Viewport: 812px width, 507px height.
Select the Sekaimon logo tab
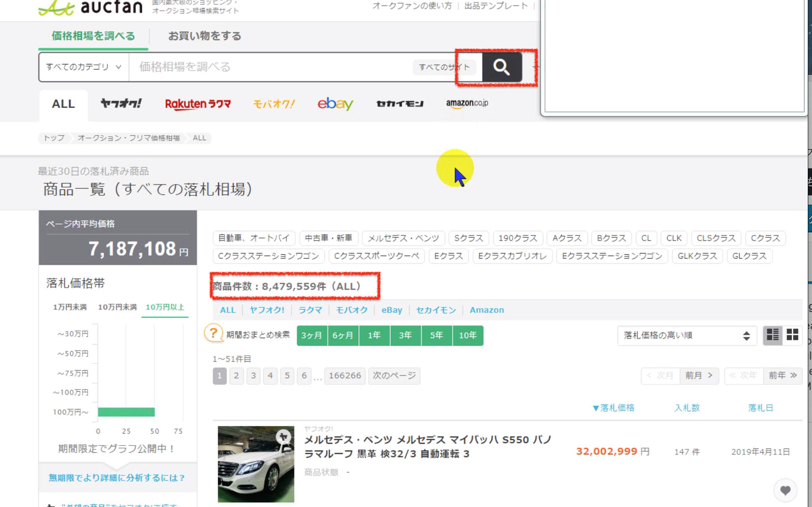(x=400, y=104)
